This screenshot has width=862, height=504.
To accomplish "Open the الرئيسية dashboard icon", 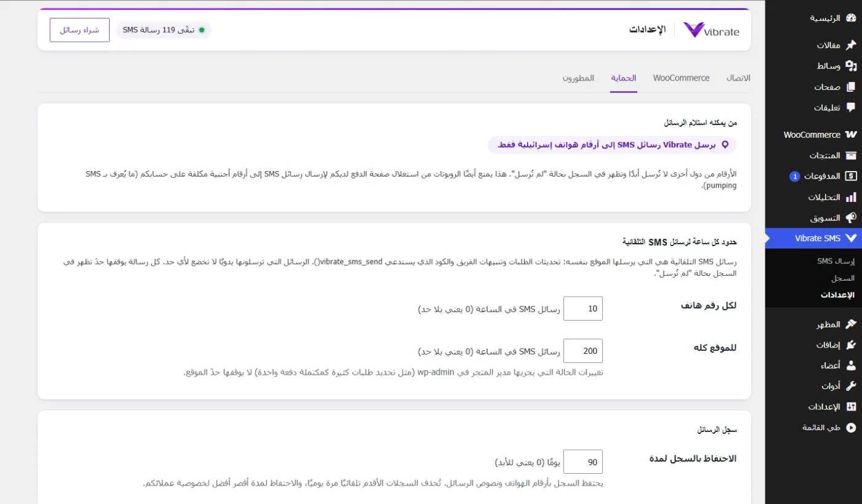I will click(x=851, y=18).
